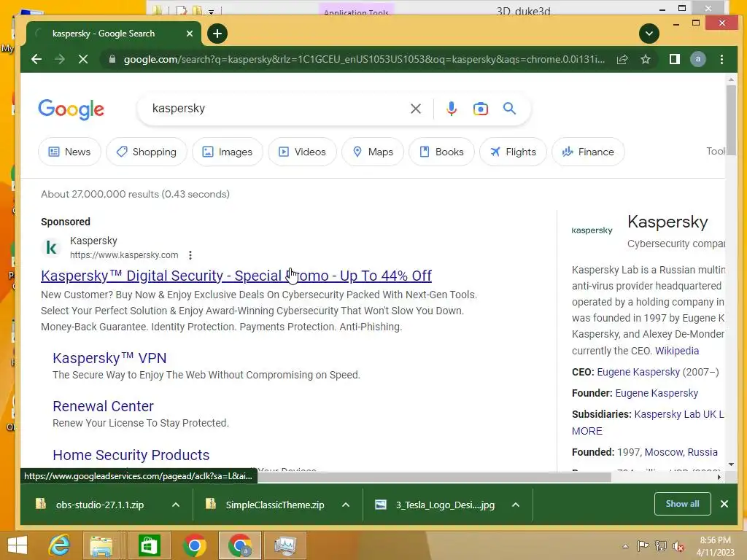Switch to Images results
Viewport: 747px width, 560px height.
(x=228, y=152)
